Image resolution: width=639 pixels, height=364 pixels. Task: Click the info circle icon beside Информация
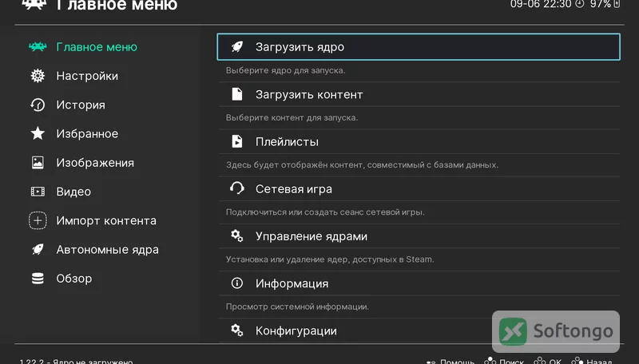click(x=236, y=283)
